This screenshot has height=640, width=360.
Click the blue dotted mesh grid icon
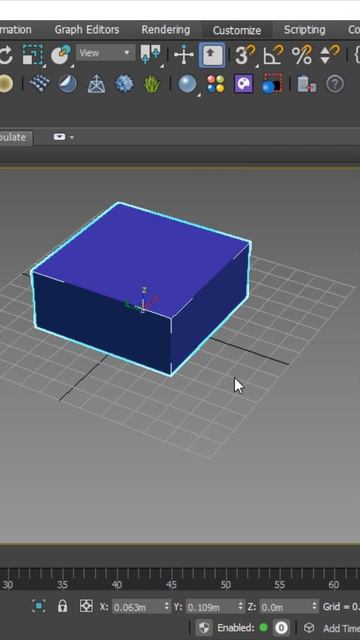(x=40, y=84)
